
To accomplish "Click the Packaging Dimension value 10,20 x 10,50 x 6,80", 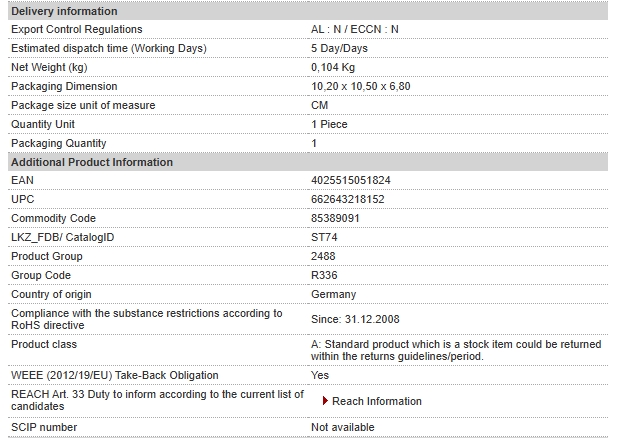I will [x=361, y=86].
